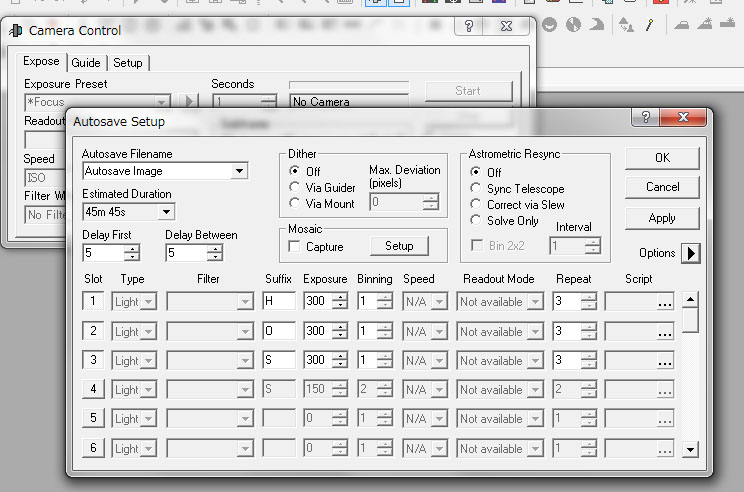Open slot 1 Speed dropdown
Image resolution: width=744 pixels, height=492 pixels.
click(439, 302)
